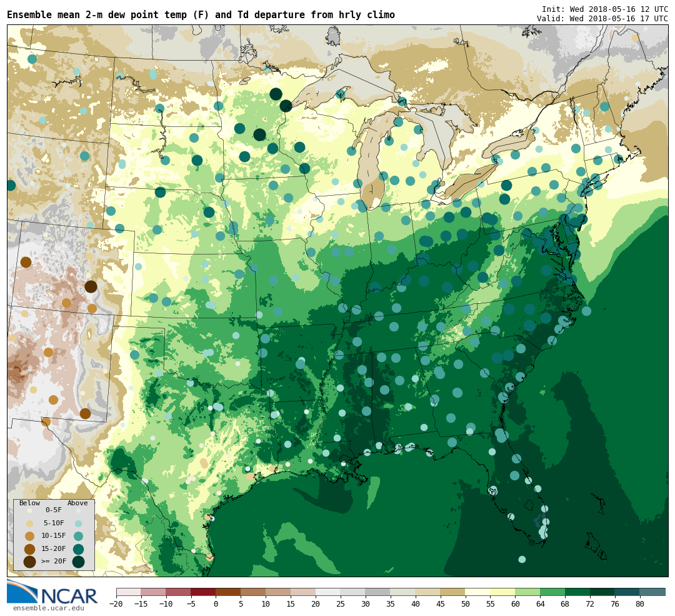
Task: Click the colorbar tick label 80
Action: (640, 604)
